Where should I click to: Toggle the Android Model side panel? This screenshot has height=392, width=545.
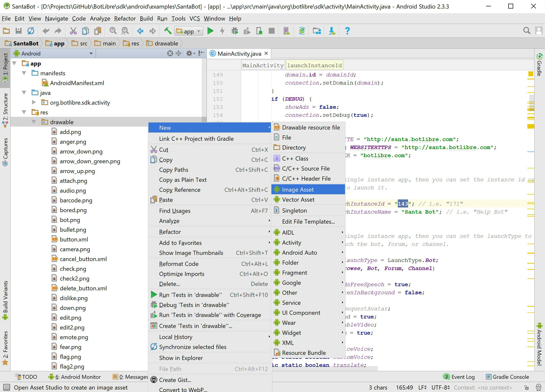point(539,344)
